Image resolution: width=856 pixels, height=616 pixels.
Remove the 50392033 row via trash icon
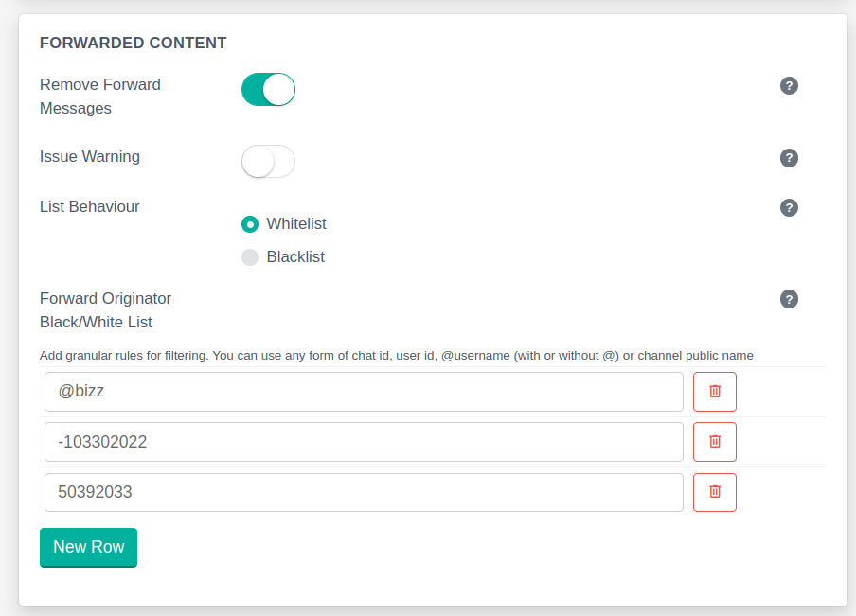pos(715,492)
